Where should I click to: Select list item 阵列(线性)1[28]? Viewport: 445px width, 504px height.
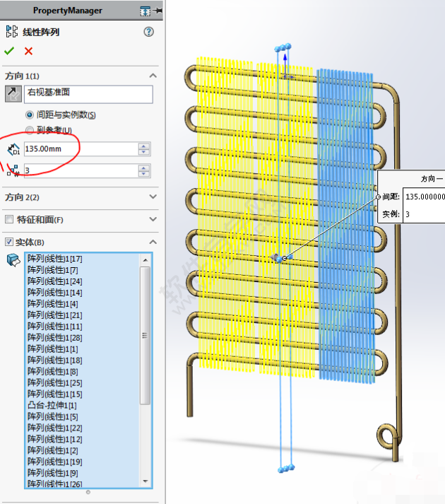(x=54, y=337)
